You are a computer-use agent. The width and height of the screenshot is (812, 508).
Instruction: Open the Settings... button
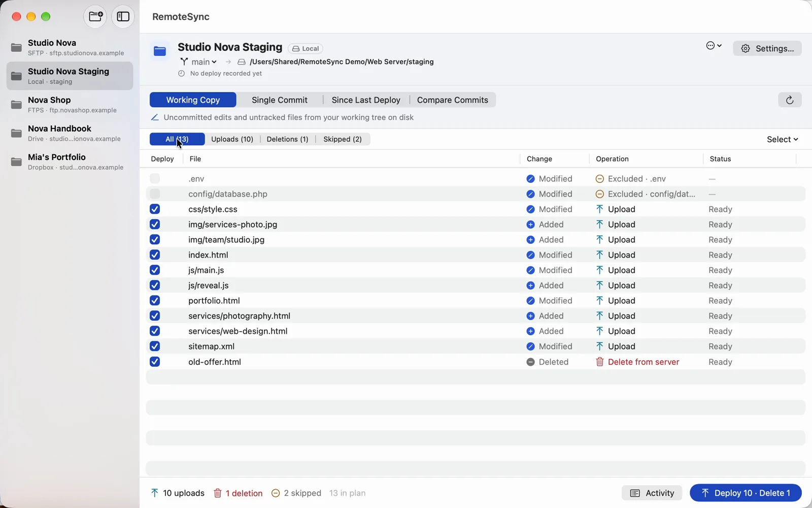point(767,48)
